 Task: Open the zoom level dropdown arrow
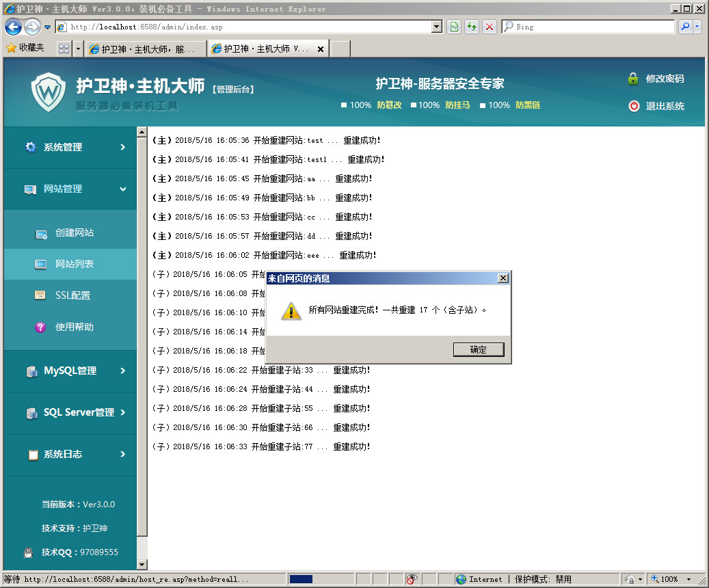point(688,579)
